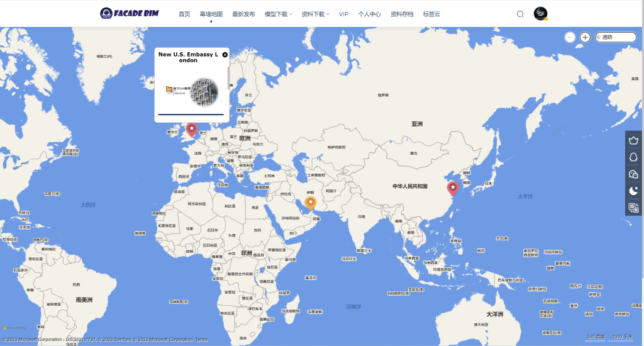644x346 pixels.
Task: Select the red map pin near Shanghai
Action: coord(453,188)
